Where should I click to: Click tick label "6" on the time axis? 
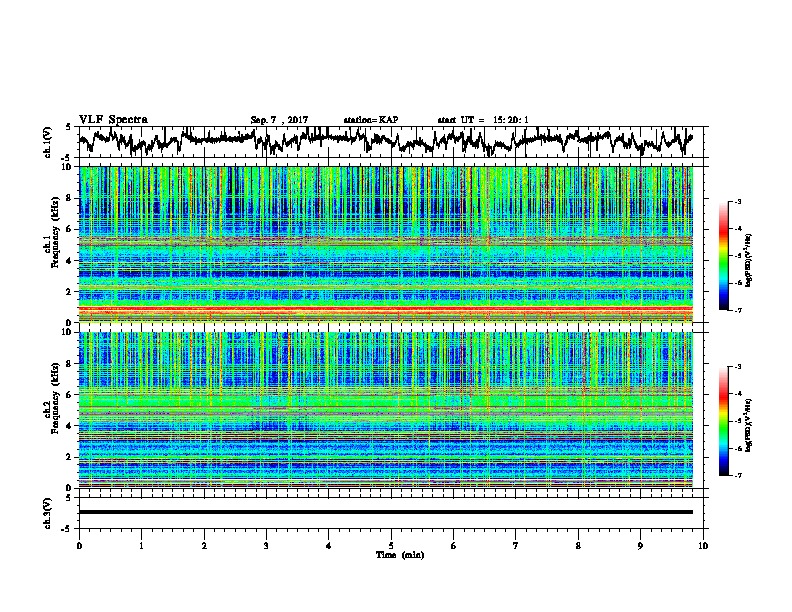(x=454, y=546)
